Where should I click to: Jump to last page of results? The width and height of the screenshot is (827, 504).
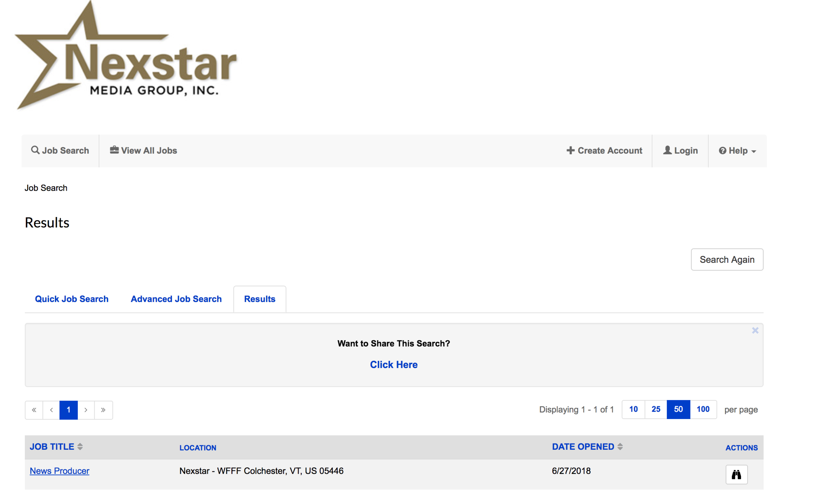pos(103,410)
